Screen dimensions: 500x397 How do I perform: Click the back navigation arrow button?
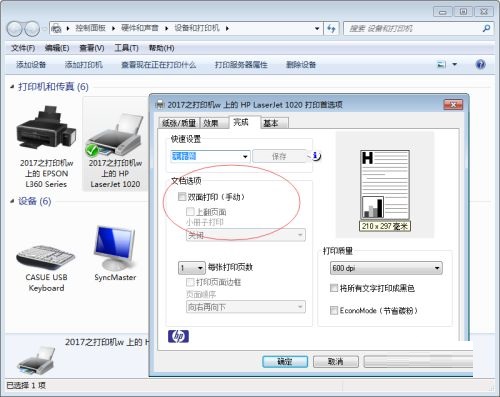(x=15, y=29)
